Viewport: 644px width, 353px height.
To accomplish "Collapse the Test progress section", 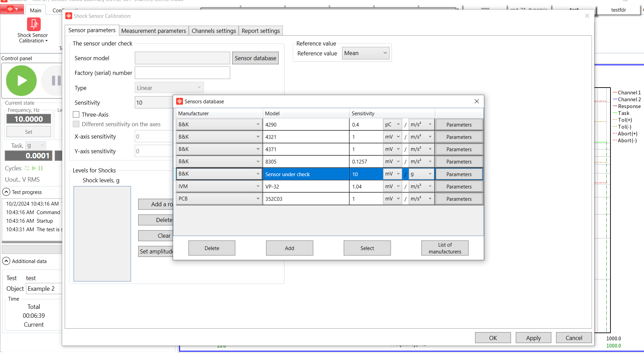I will pos(6,192).
